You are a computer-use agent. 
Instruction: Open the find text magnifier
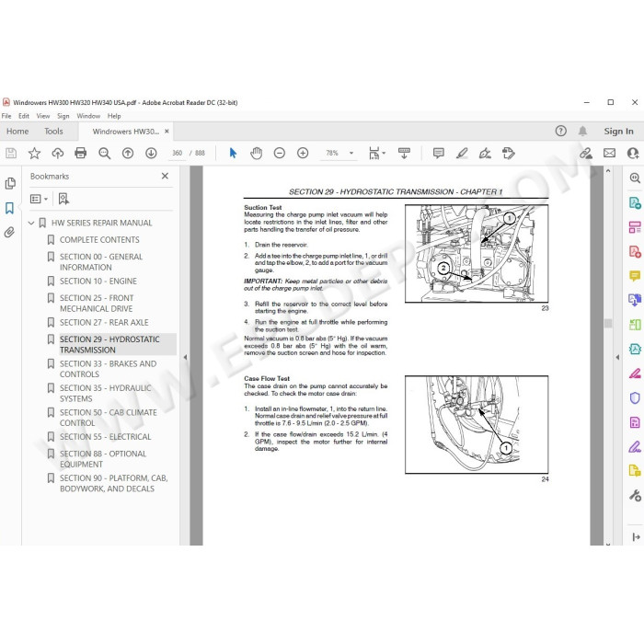click(x=104, y=154)
